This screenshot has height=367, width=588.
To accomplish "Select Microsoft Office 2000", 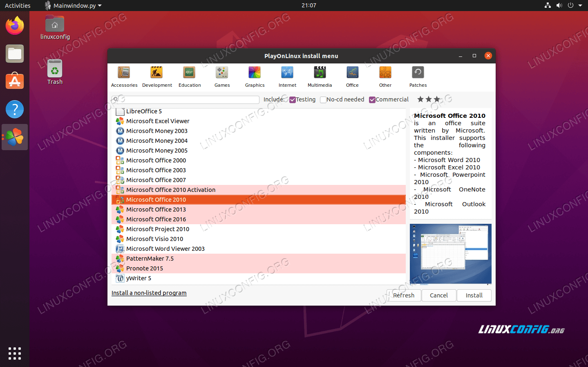I will pos(259,160).
